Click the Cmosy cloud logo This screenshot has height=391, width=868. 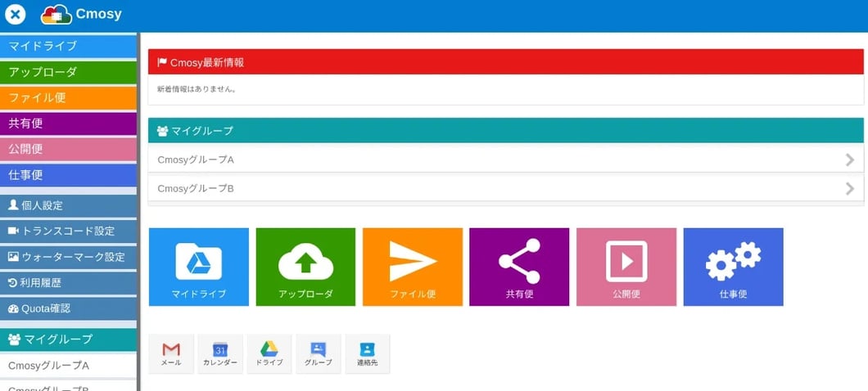[57, 15]
